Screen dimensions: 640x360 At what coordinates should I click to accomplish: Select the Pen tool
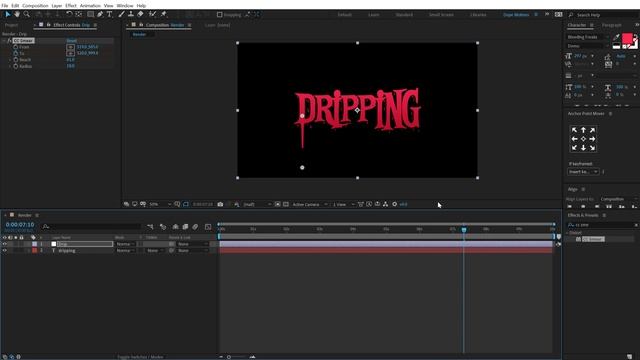coord(100,14)
